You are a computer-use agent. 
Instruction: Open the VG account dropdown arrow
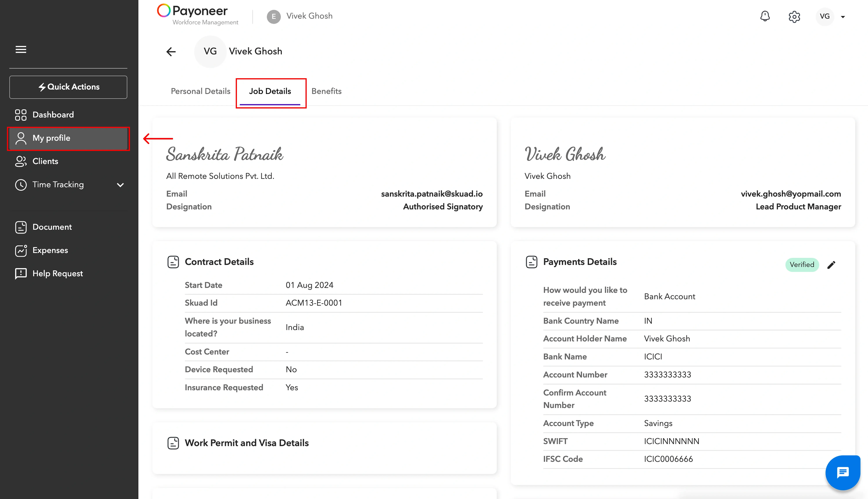[843, 17]
